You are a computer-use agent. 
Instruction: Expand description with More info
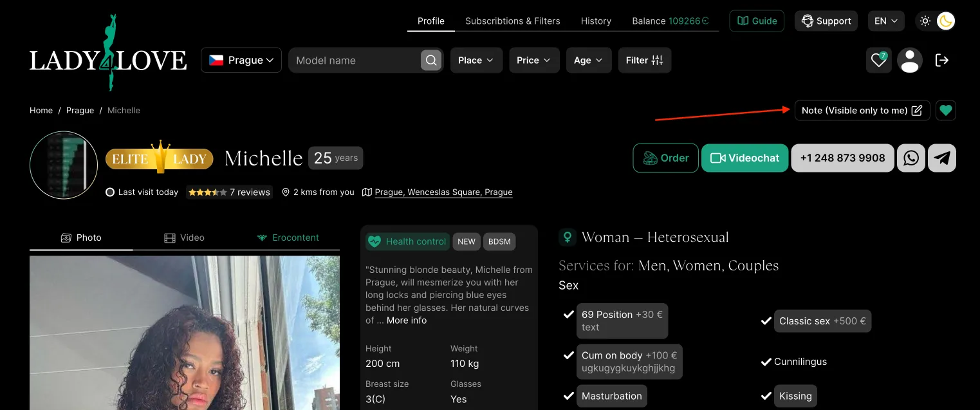click(407, 321)
